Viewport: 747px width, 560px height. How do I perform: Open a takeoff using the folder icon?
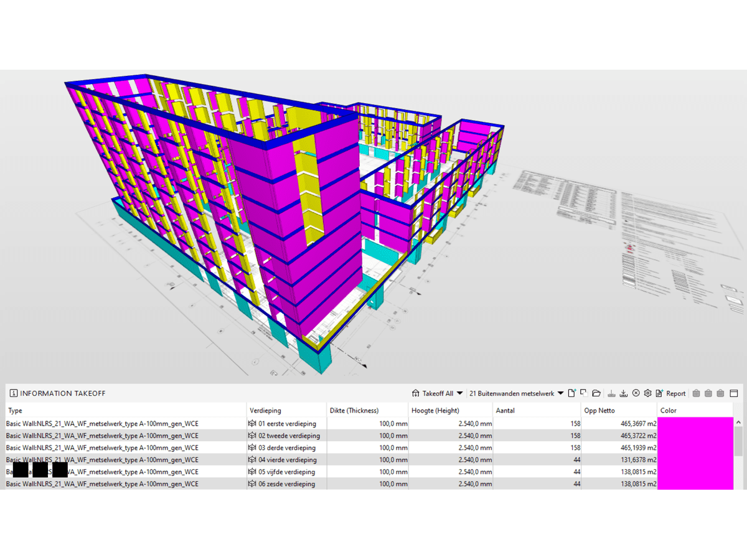[x=596, y=393]
